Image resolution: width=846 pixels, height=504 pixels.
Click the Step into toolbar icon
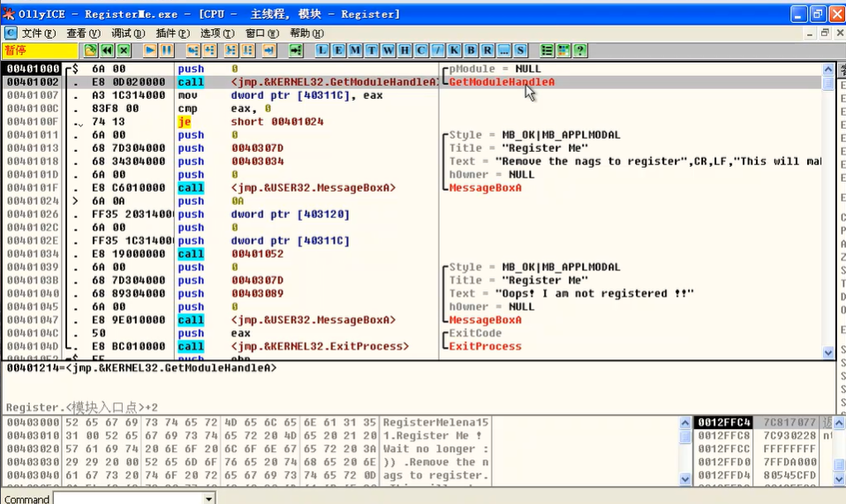[193, 50]
